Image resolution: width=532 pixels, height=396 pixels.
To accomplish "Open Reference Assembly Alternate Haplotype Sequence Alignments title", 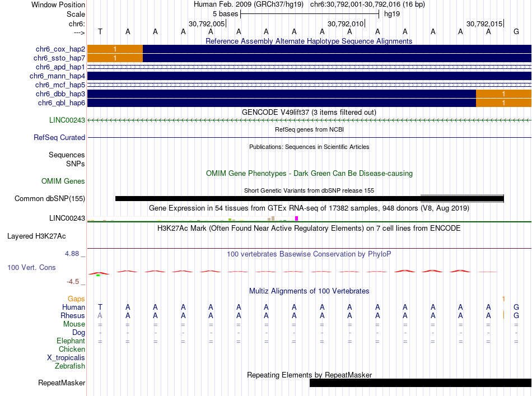I will [x=309, y=41].
